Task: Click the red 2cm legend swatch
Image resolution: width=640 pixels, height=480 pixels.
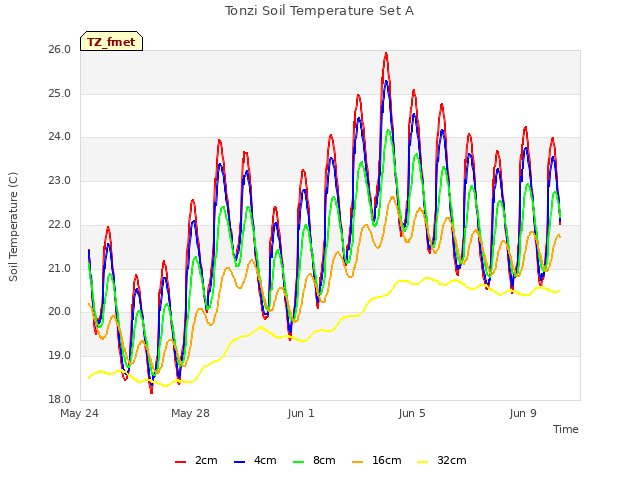Action: pos(180,462)
